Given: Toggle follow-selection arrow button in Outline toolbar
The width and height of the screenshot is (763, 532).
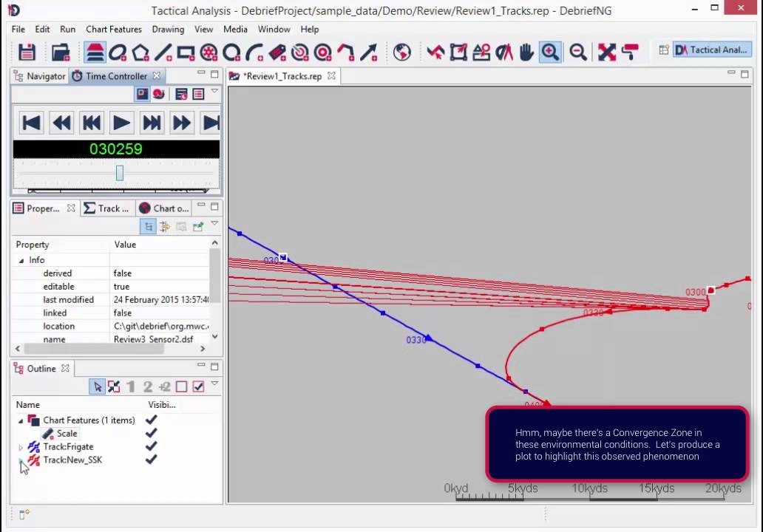Looking at the screenshot, I should click(x=98, y=386).
